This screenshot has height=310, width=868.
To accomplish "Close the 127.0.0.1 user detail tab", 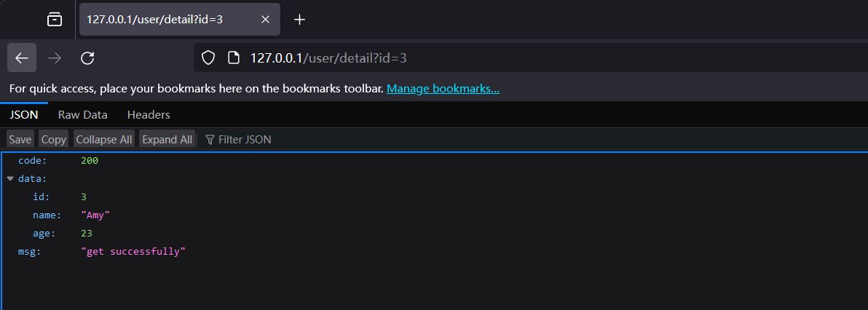I will pyautogui.click(x=266, y=20).
